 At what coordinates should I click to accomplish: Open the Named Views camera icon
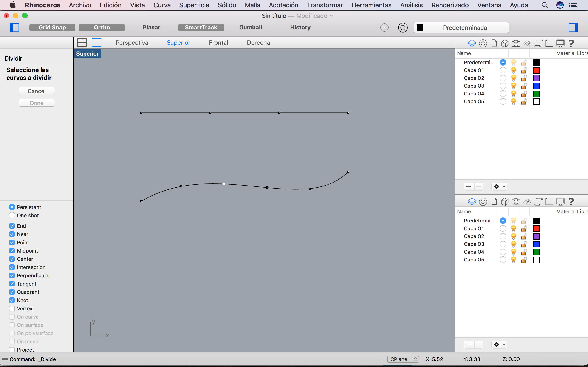[x=516, y=43]
